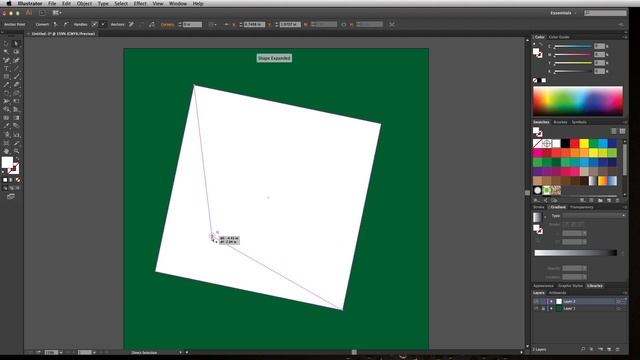Open Essentials workspace dropdown
640x360 pixels.
[x=564, y=13]
